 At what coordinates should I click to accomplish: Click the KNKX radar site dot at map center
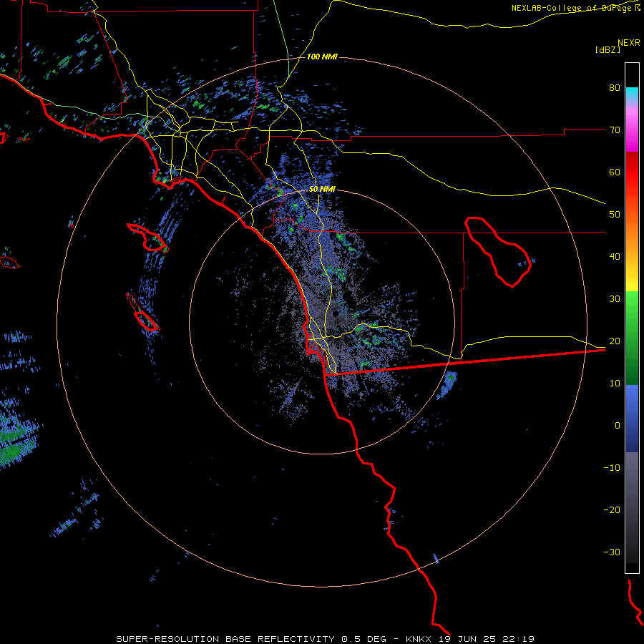[x=336, y=314]
